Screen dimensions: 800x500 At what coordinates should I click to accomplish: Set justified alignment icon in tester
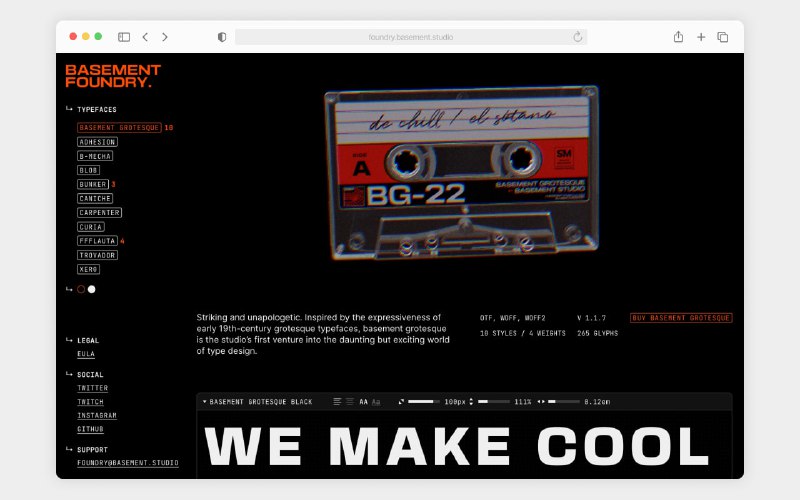click(x=350, y=402)
